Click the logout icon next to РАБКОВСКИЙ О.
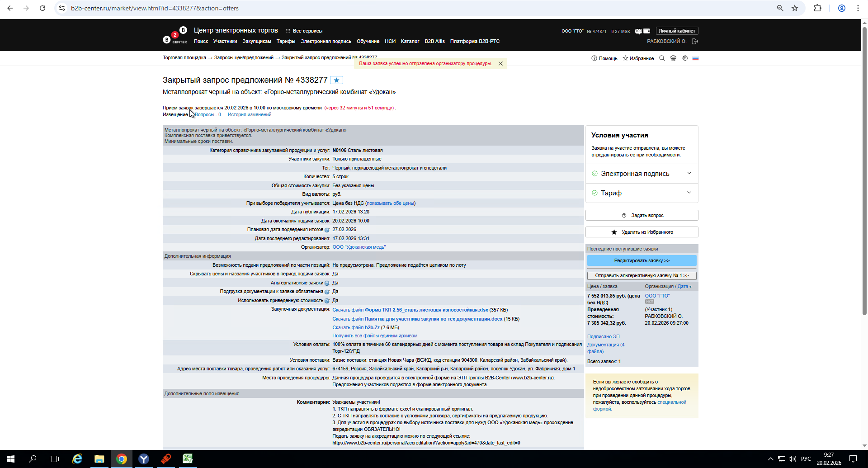Image resolution: width=868 pixels, height=468 pixels. pos(695,42)
